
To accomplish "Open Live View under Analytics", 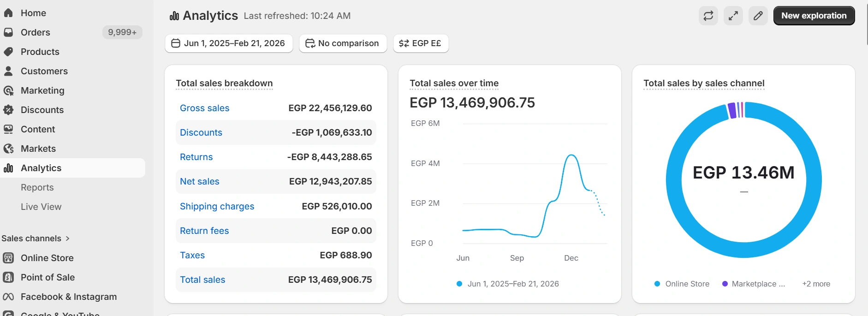I will click(x=41, y=207).
